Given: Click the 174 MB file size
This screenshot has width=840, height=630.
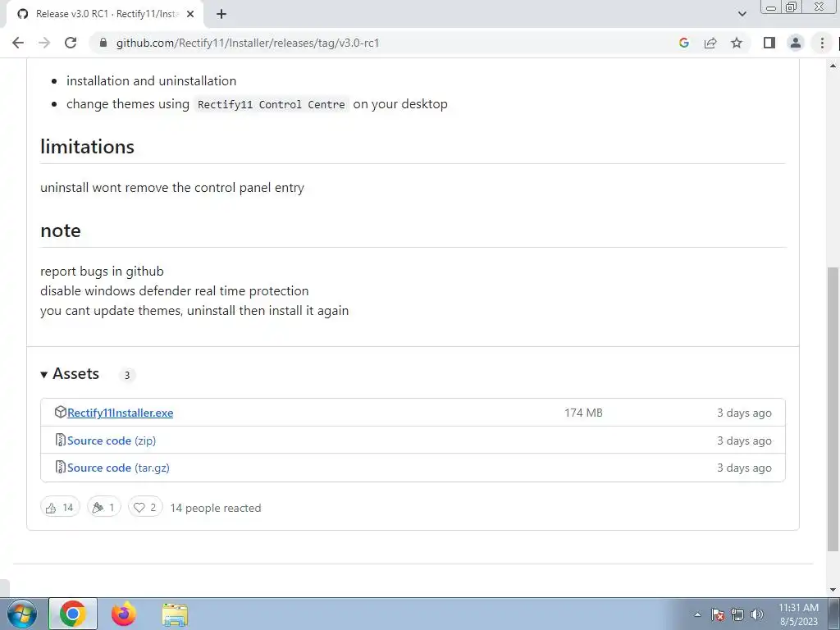Looking at the screenshot, I should (583, 413).
